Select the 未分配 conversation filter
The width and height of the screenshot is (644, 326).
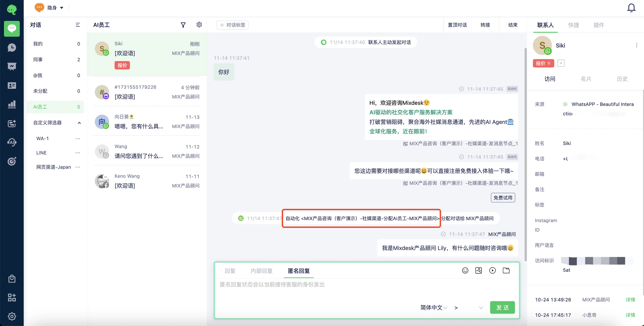pos(56,91)
